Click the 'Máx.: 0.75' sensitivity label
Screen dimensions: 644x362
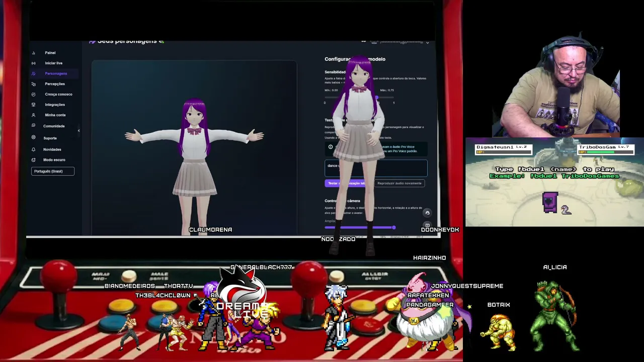tap(387, 90)
